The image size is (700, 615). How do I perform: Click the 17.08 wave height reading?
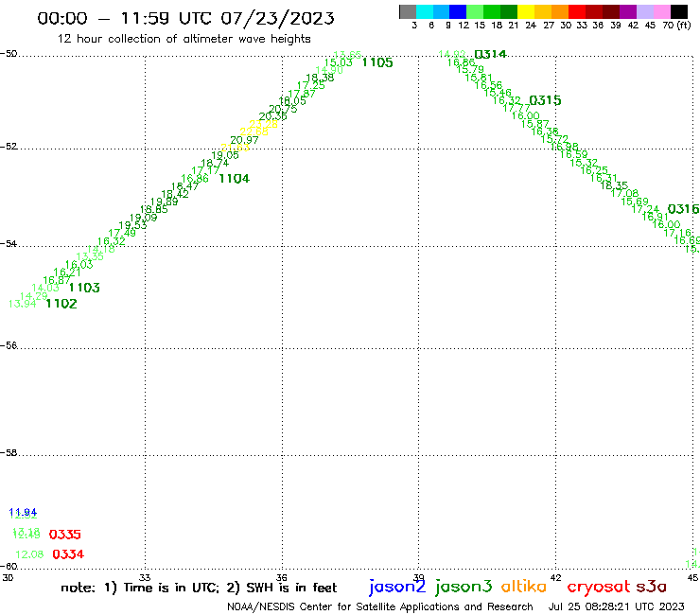[x=624, y=193]
